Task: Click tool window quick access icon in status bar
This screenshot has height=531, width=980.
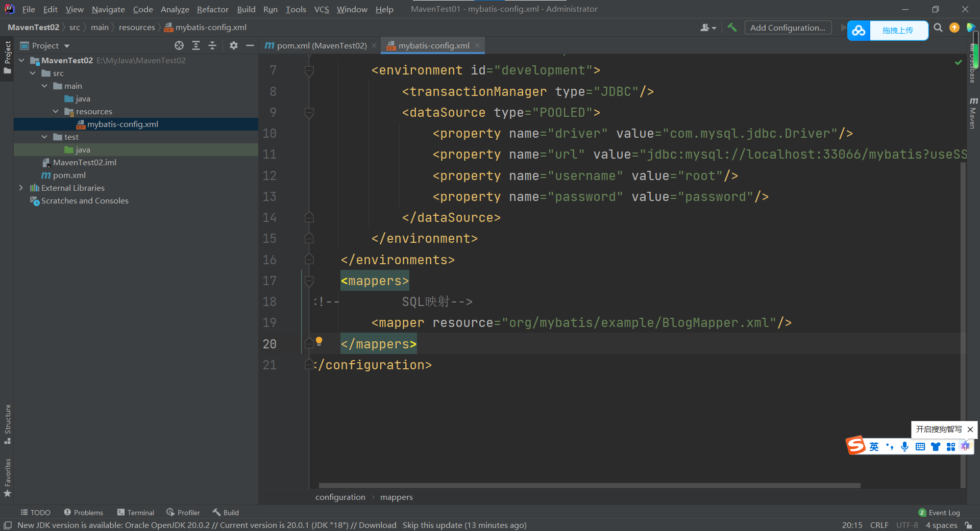Action: pyautogui.click(x=8, y=525)
